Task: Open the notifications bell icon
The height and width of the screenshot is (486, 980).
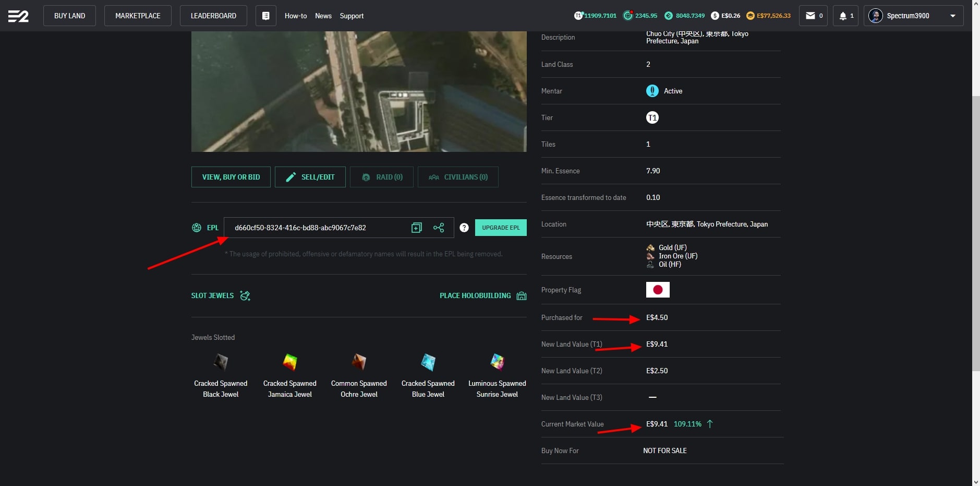Action: (x=845, y=16)
